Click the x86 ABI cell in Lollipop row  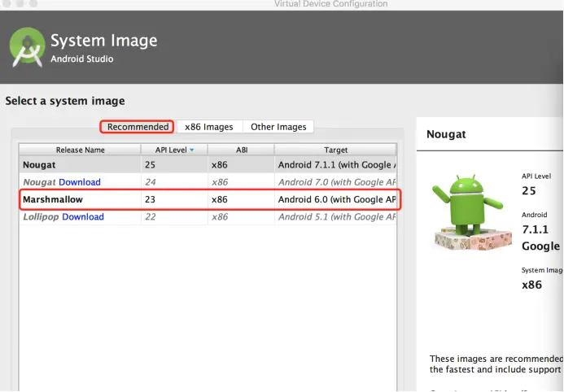click(242, 216)
